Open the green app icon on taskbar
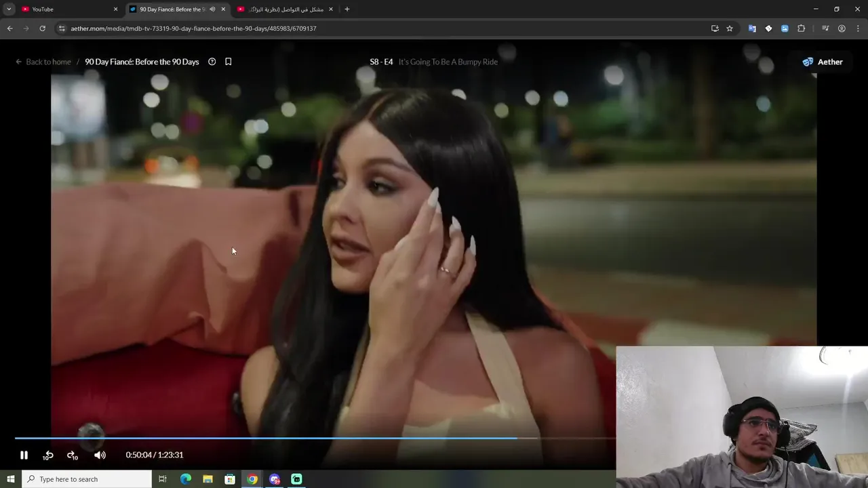The image size is (868, 488). pos(296,479)
